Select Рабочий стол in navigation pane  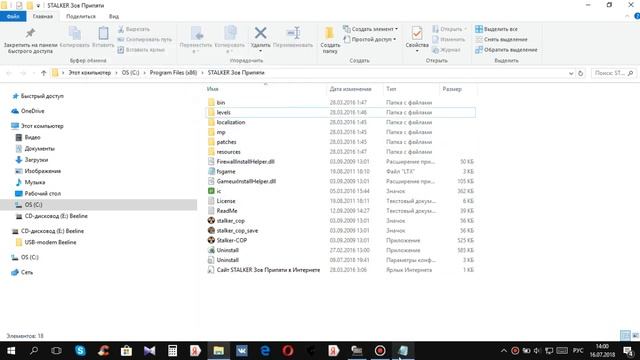click(x=42, y=193)
